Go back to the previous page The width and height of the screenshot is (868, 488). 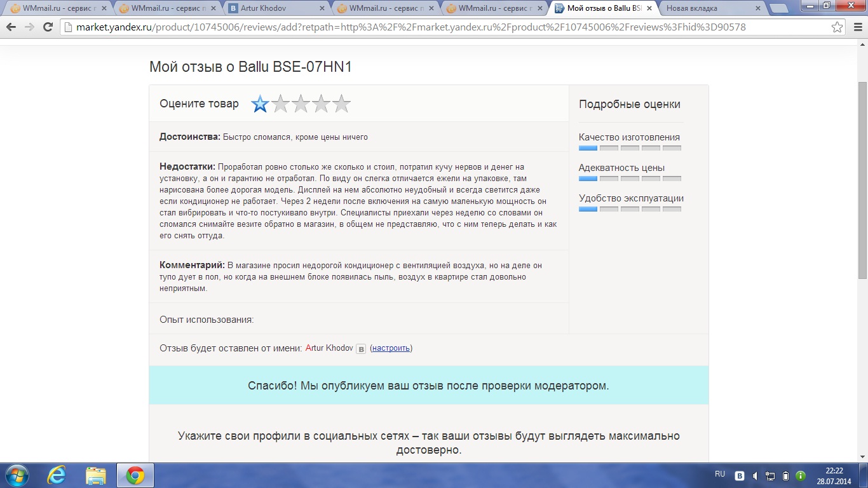click(x=11, y=27)
